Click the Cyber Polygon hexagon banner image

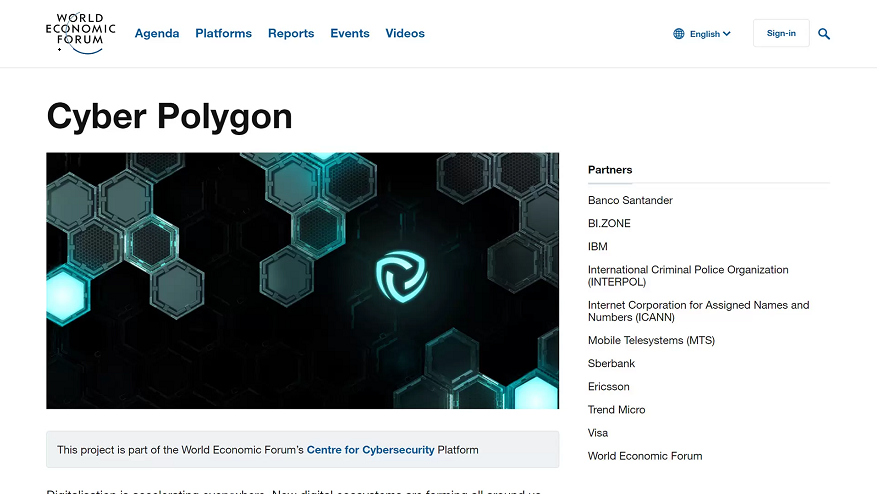click(303, 280)
